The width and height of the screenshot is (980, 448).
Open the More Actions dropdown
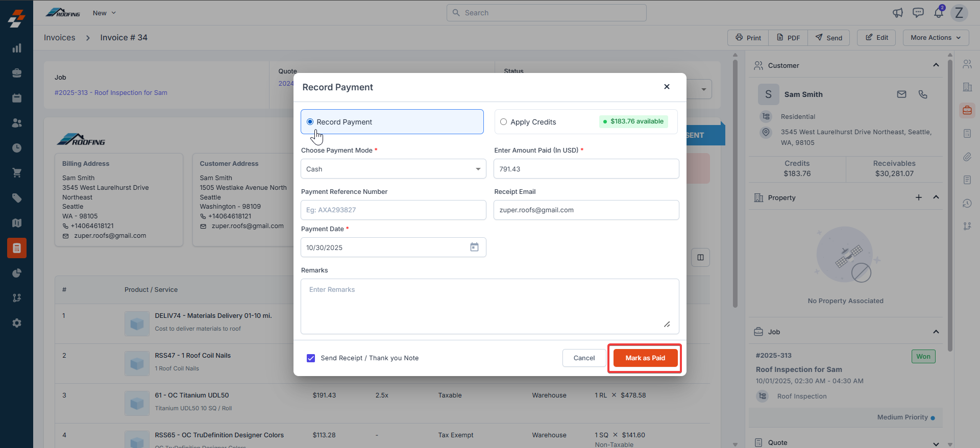(x=936, y=38)
